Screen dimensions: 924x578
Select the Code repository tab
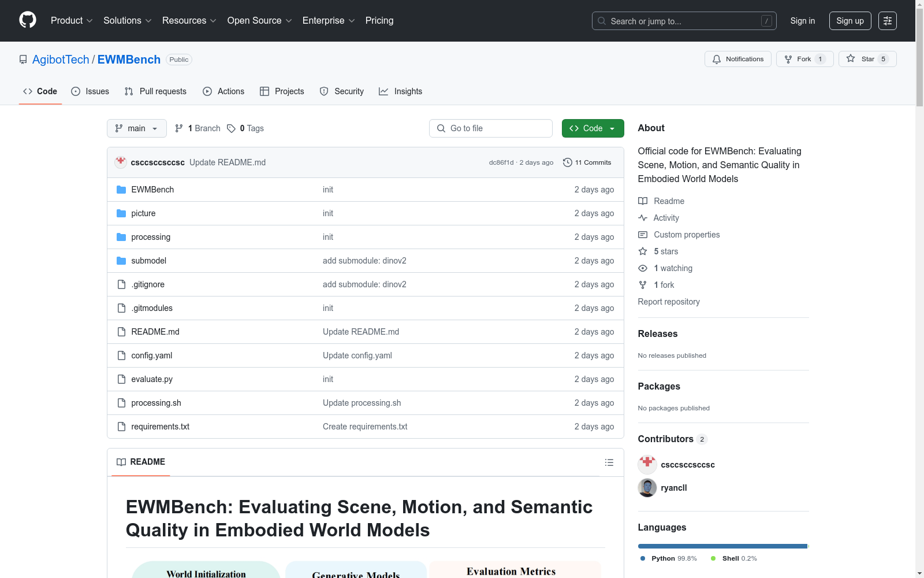point(40,91)
